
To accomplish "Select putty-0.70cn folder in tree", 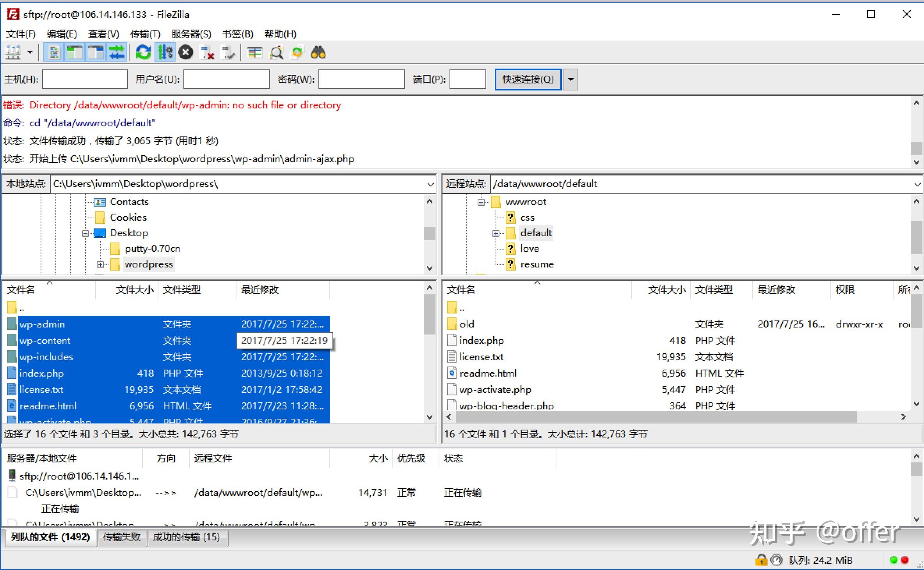I will pos(153,249).
